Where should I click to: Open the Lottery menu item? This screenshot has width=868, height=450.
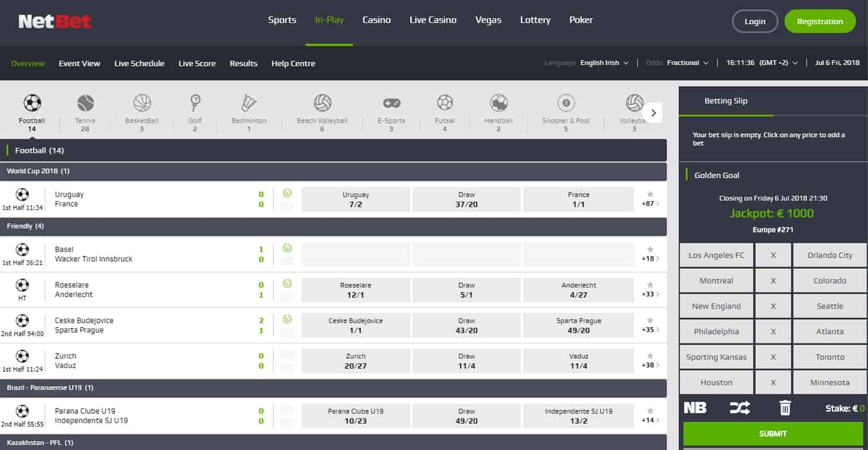(535, 20)
